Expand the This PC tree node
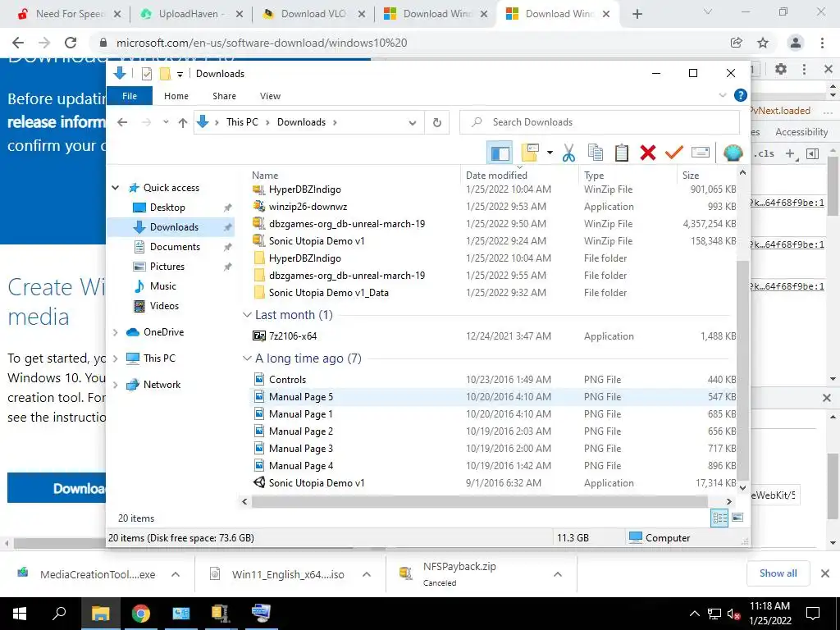This screenshot has height=630, width=840. point(115,358)
